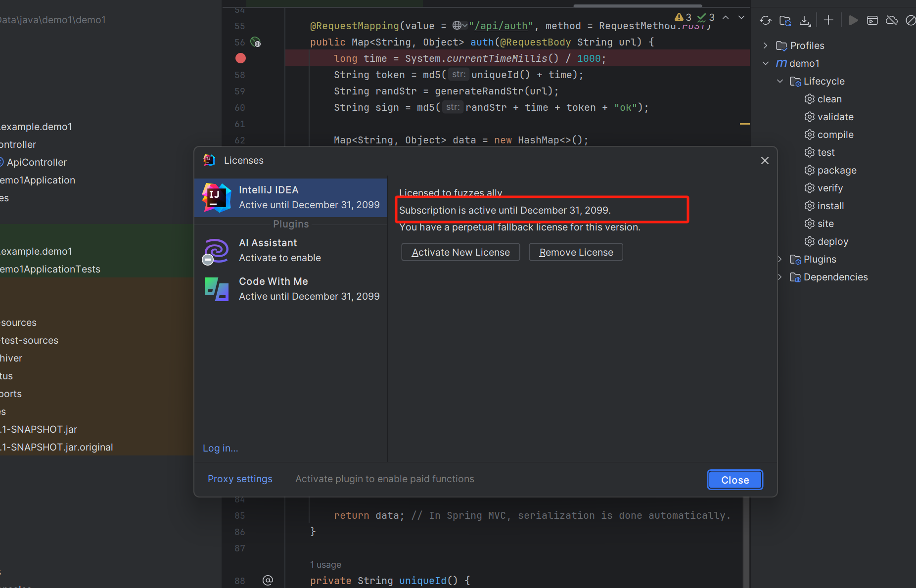
Task: Click the /api/auth URL in code
Action: 501,26
